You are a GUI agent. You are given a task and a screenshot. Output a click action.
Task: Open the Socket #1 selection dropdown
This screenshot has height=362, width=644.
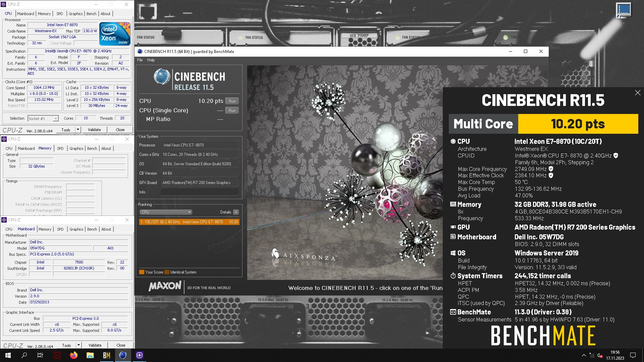[43, 118]
